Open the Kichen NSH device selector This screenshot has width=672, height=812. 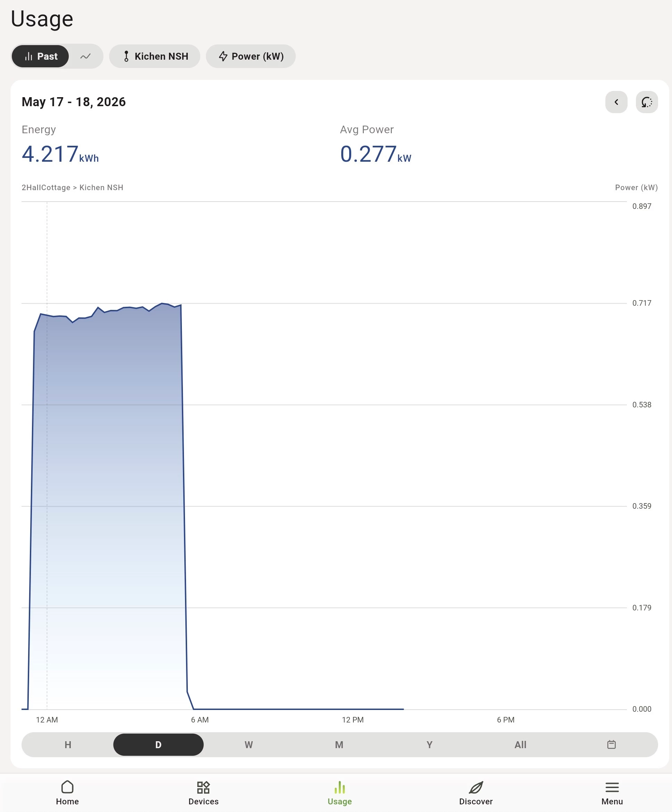coord(155,57)
